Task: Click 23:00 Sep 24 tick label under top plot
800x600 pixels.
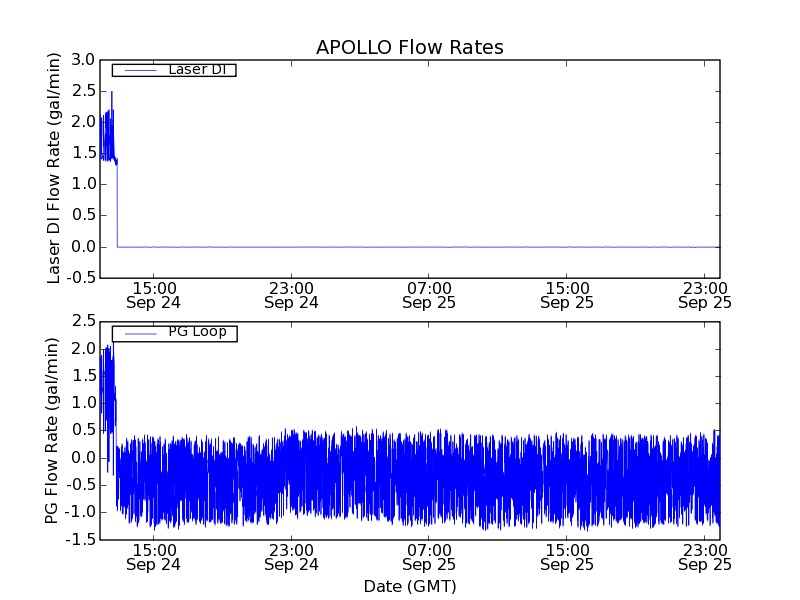Action: pyautogui.click(x=291, y=294)
